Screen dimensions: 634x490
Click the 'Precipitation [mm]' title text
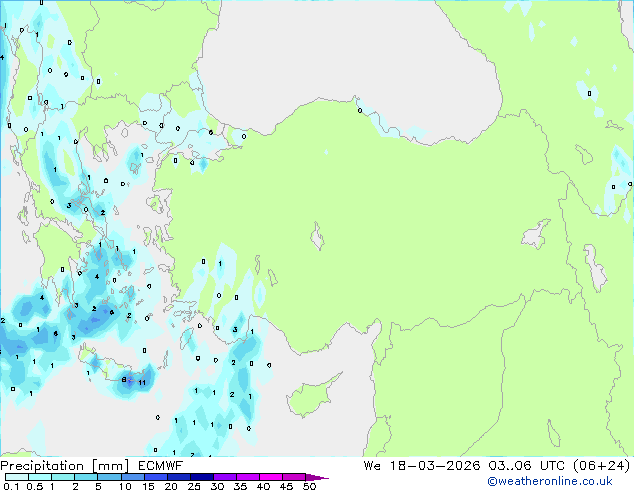click(65, 466)
